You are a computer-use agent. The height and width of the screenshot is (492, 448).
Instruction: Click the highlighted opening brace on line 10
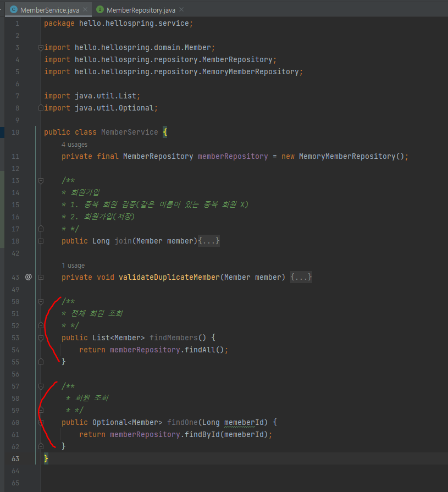coord(165,132)
